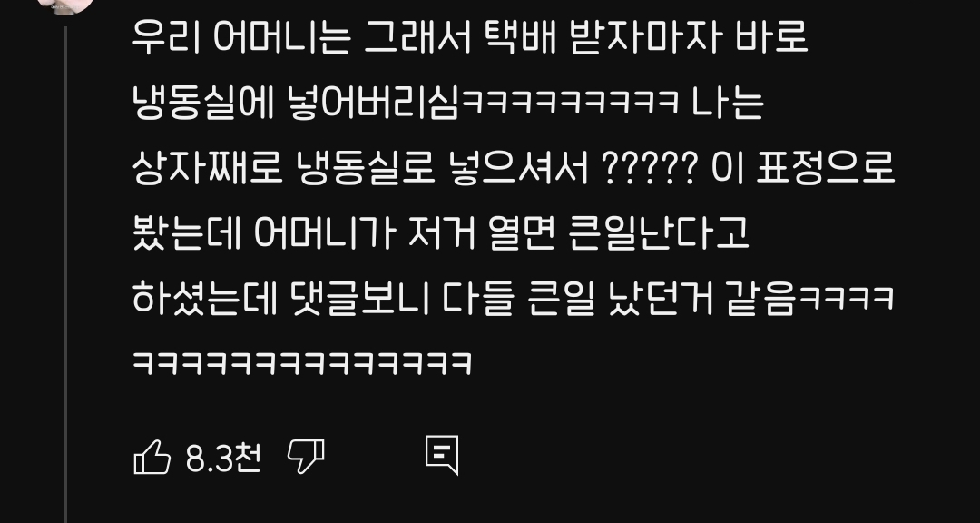This screenshot has height=523, width=980.
Task: Click the phrase 큰일난다고 in fourth line
Action: pyautogui.click(x=660, y=233)
